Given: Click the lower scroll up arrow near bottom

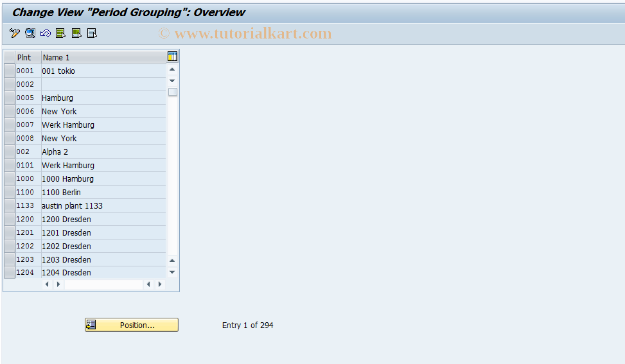Looking at the screenshot, I should (x=172, y=261).
